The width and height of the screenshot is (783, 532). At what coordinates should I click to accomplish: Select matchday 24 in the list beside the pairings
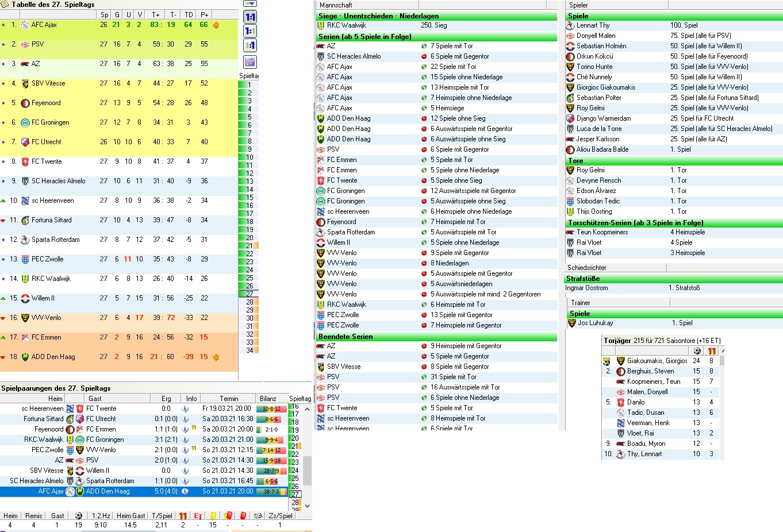pyautogui.click(x=295, y=470)
